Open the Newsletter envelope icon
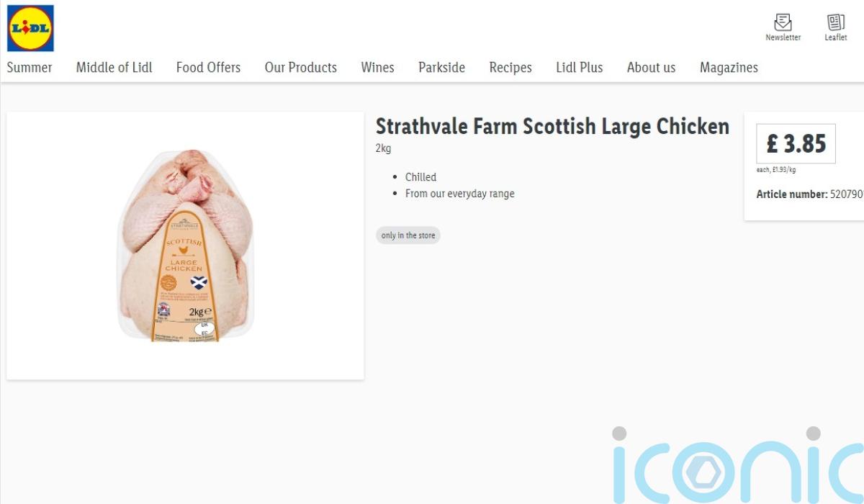 [x=783, y=22]
